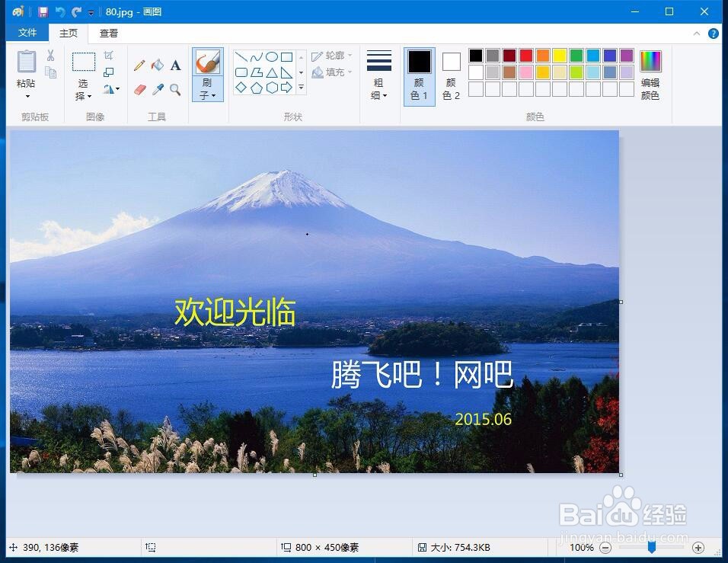This screenshot has height=563, width=728.
Task: Pick the green color swatch
Action: tap(576, 56)
